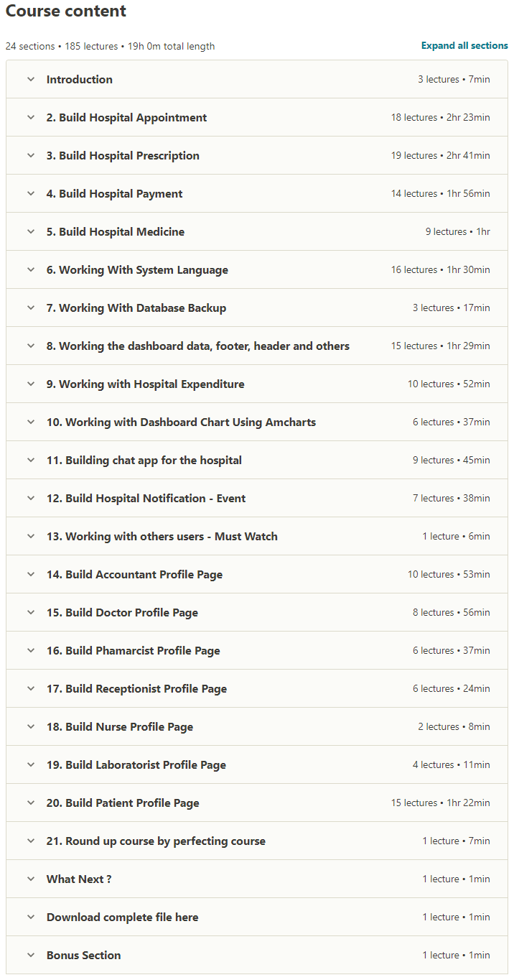Select 17. Build Receptionist Profile Page title
The width and height of the screenshot is (514, 980).
click(136, 689)
